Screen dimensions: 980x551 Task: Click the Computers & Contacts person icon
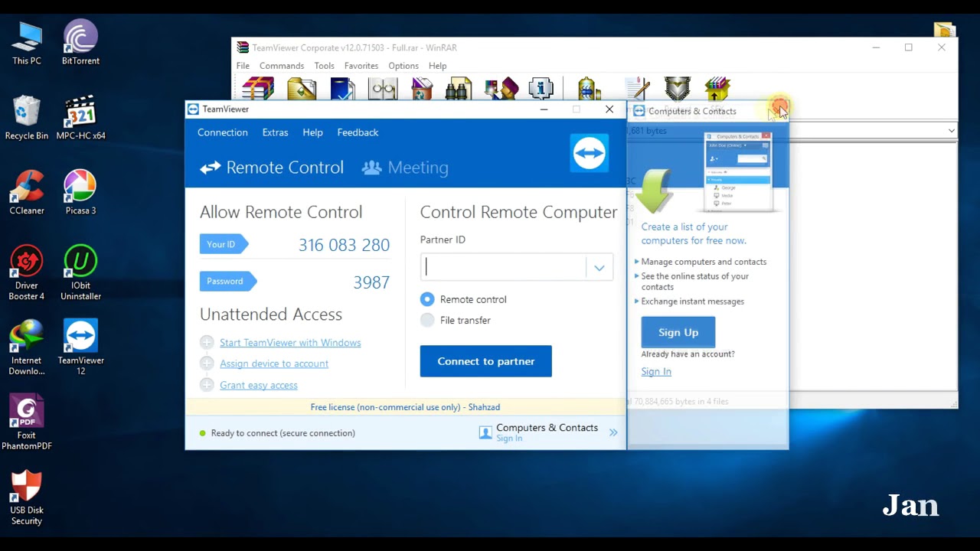pos(485,432)
